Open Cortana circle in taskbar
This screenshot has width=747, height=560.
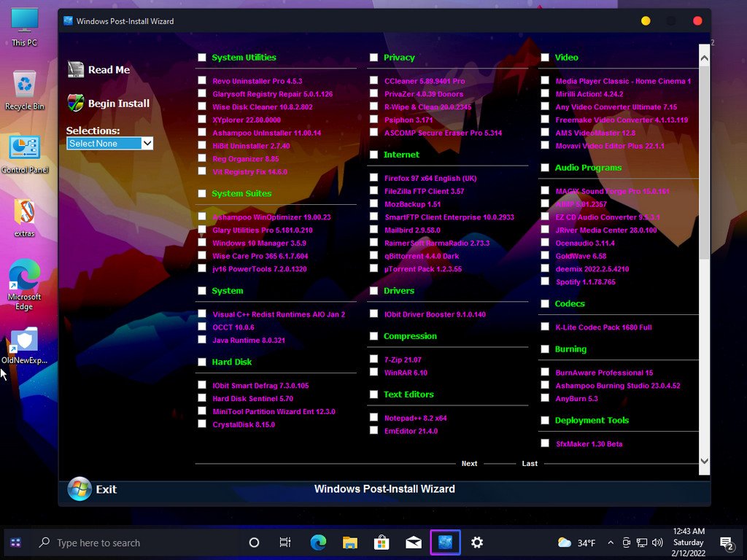tap(254, 542)
